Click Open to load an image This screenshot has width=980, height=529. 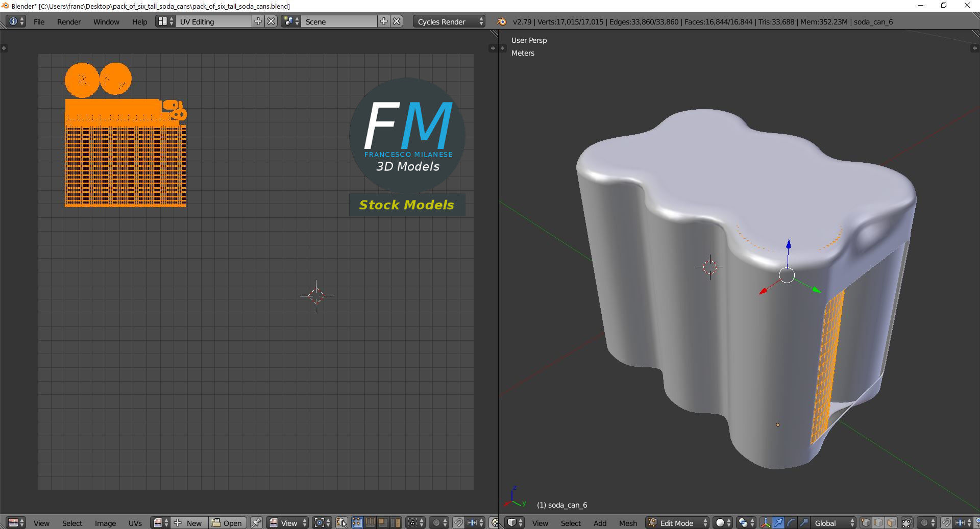click(227, 523)
